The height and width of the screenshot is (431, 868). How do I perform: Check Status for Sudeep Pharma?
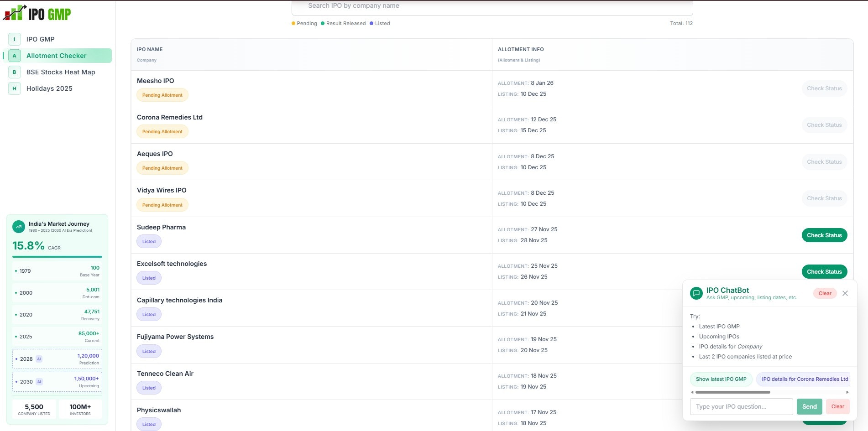tap(824, 235)
